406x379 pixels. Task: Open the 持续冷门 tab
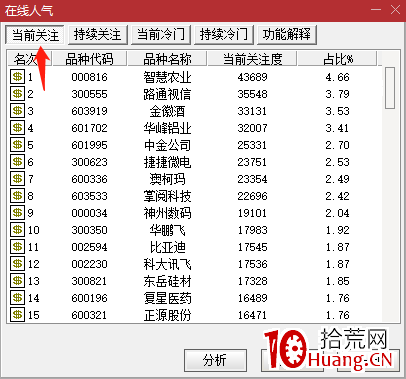(224, 35)
